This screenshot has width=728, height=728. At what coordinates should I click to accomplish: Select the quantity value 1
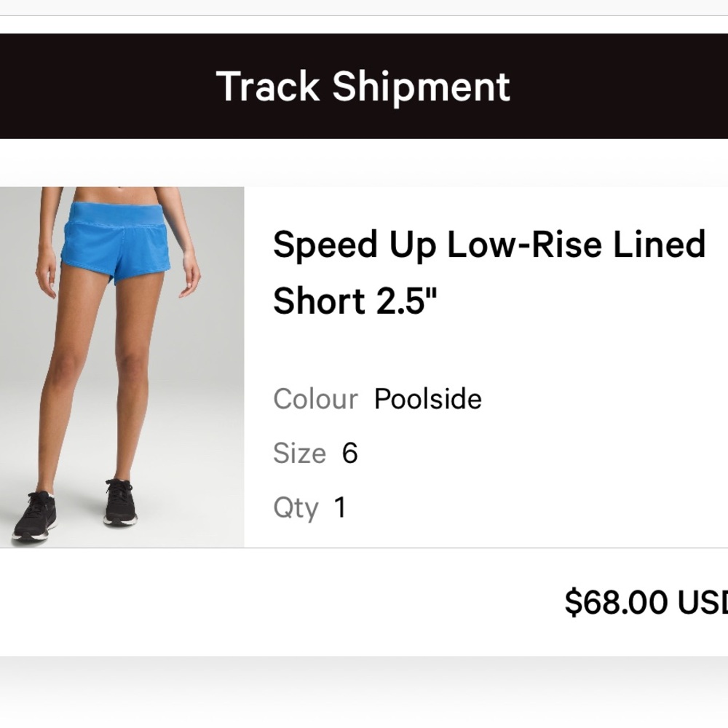pos(339,507)
